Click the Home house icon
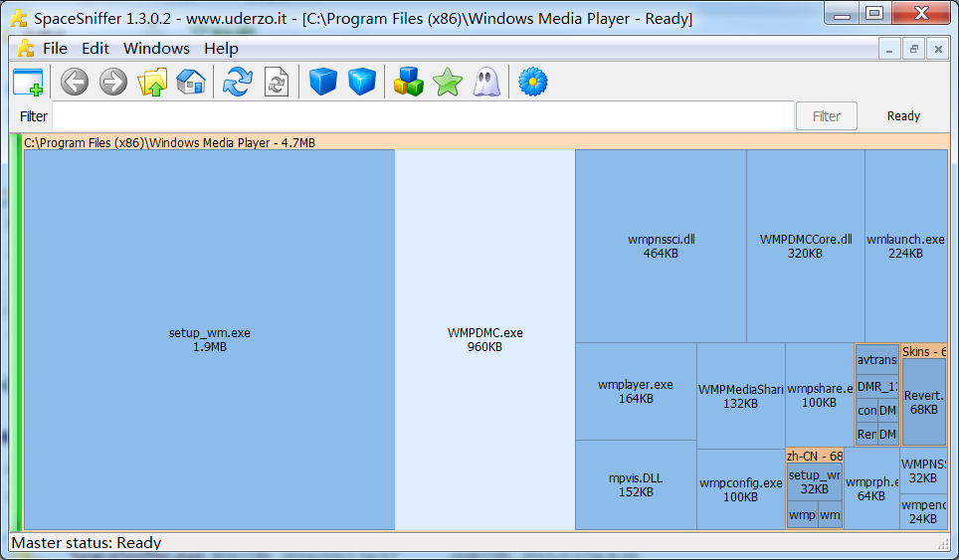This screenshot has width=959, height=560. pyautogui.click(x=190, y=82)
